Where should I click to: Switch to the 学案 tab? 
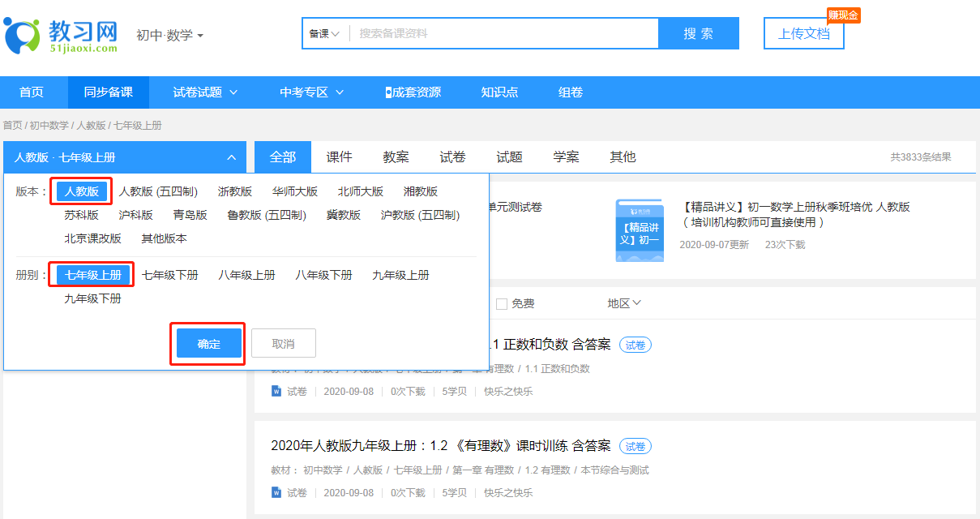tap(567, 157)
